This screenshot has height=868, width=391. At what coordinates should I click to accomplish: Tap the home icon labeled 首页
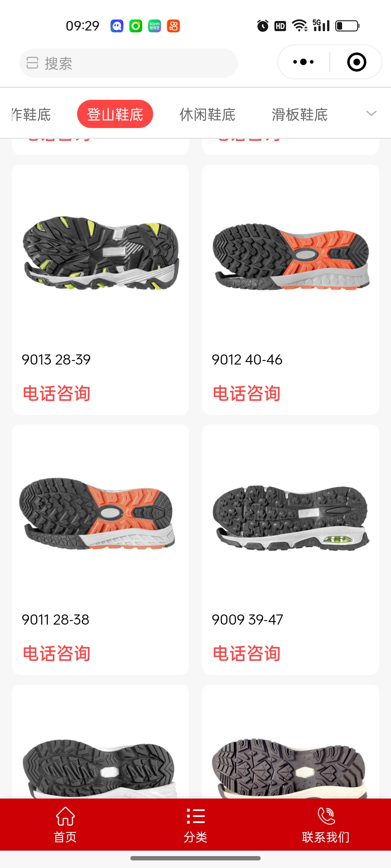click(x=65, y=816)
